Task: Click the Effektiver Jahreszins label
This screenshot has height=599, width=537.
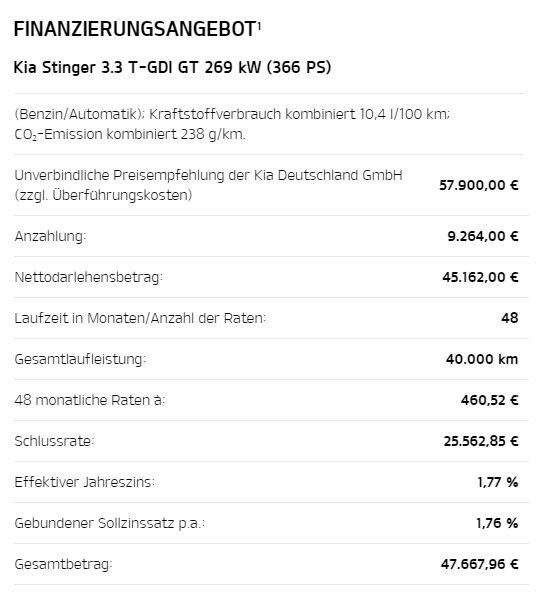Action: [x=84, y=482]
